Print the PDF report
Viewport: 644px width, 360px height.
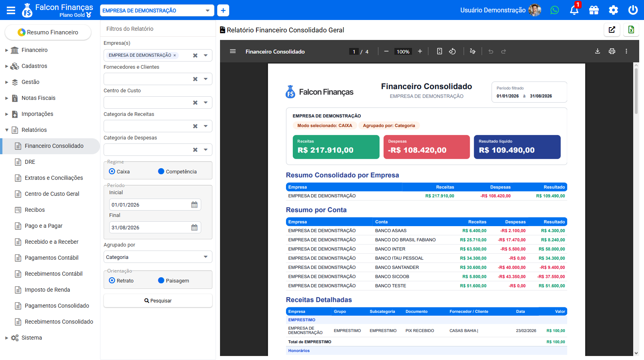612,51
